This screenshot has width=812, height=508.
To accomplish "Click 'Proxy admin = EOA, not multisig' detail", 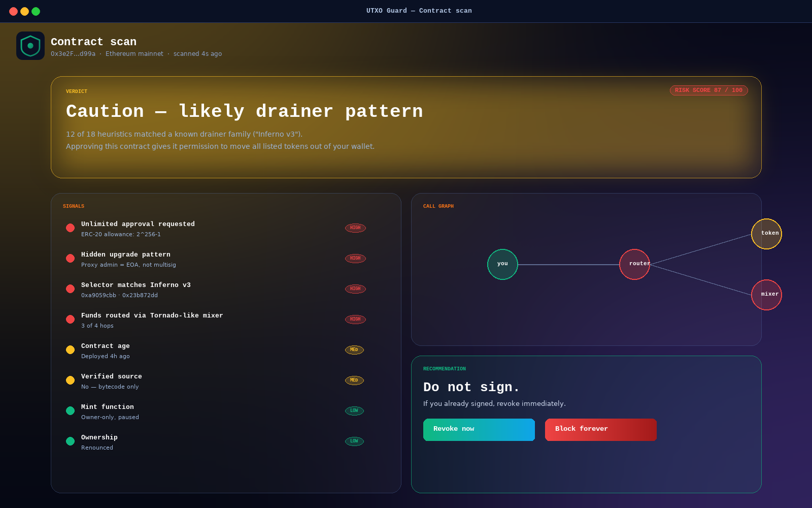I will pos(128,265).
